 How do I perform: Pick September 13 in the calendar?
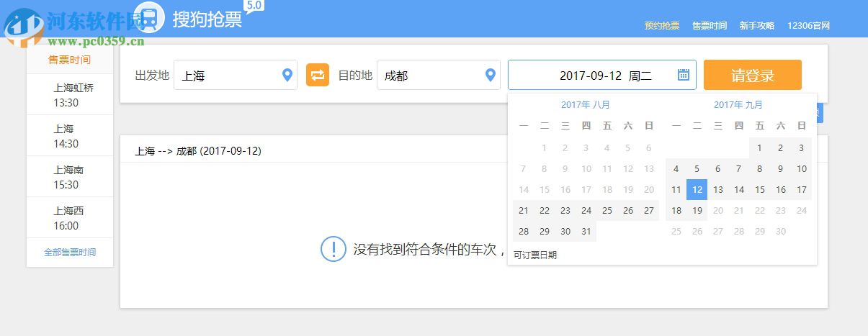[x=717, y=190]
